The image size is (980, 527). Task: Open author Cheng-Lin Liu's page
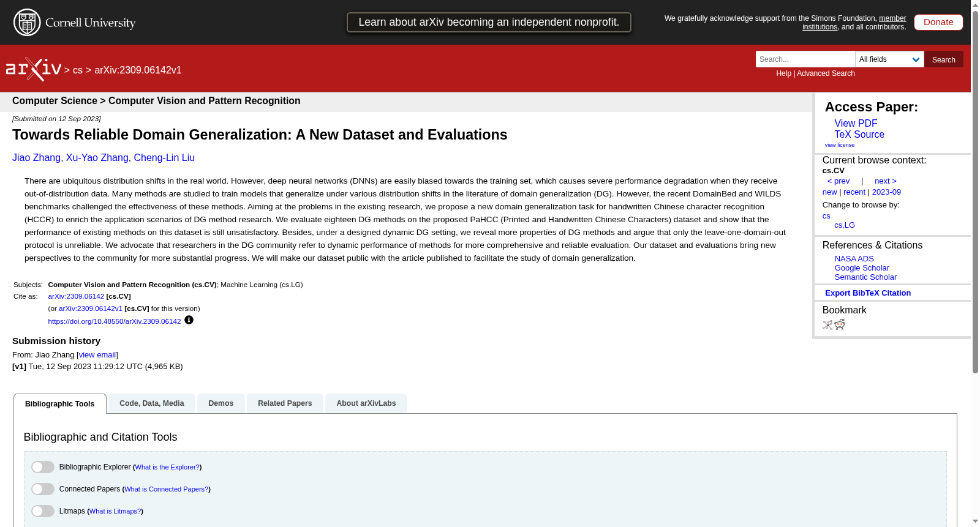pos(164,158)
